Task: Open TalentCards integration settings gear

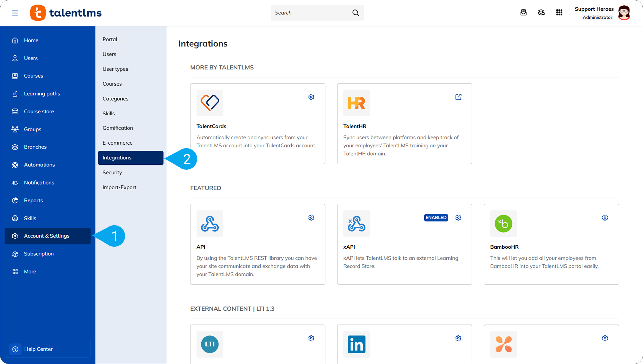Action: click(x=311, y=97)
